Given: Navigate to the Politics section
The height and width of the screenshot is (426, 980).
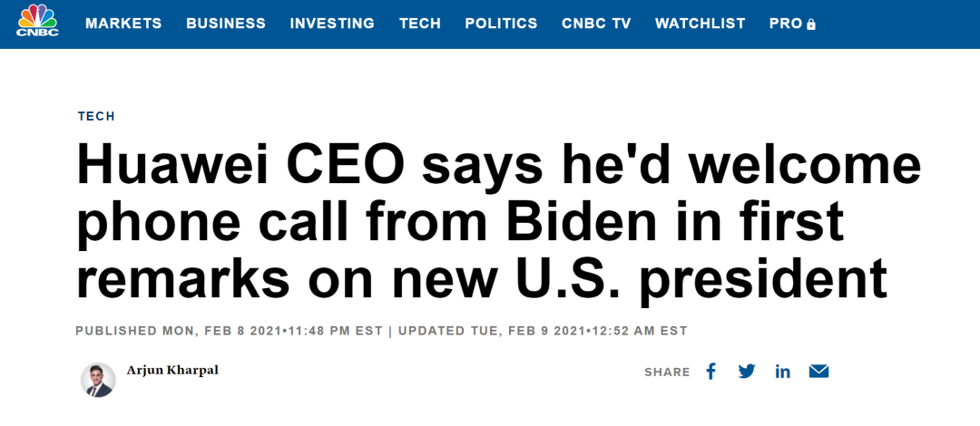Looking at the screenshot, I should pos(501,24).
